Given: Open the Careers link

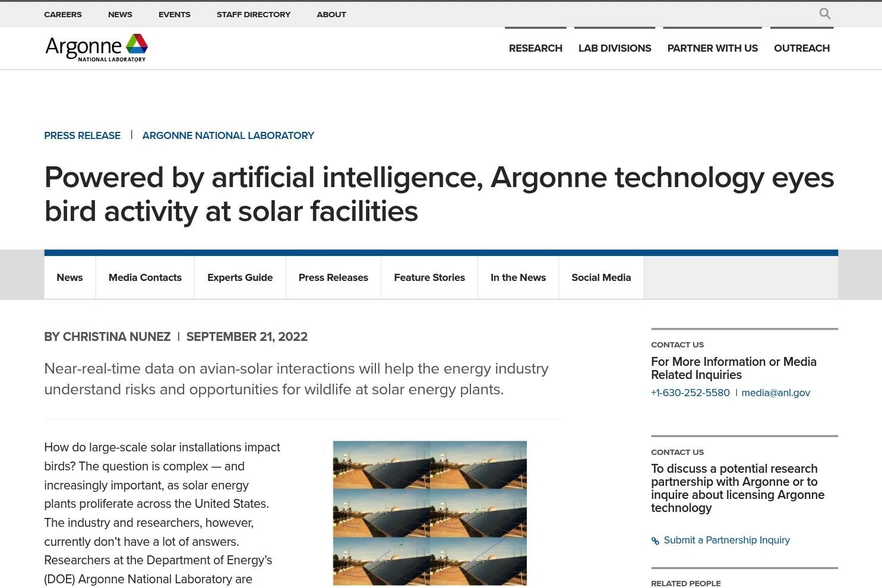Looking at the screenshot, I should click(x=63, y=14).
